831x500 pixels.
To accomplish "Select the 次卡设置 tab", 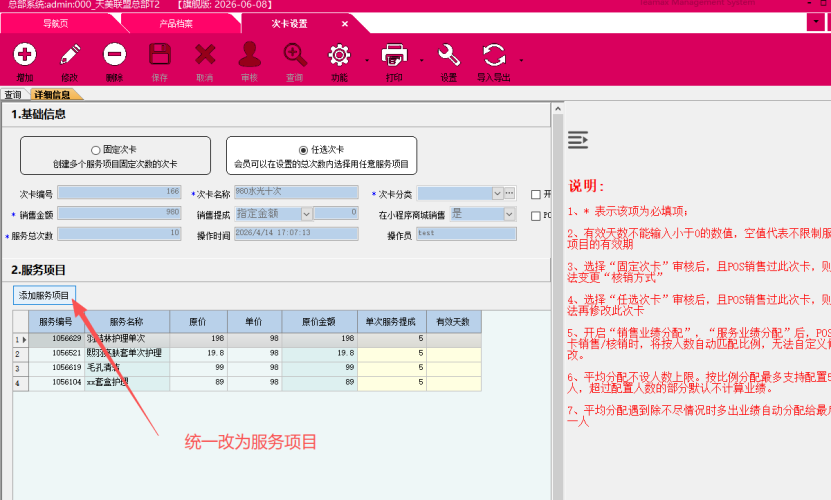I will point(289,24).
